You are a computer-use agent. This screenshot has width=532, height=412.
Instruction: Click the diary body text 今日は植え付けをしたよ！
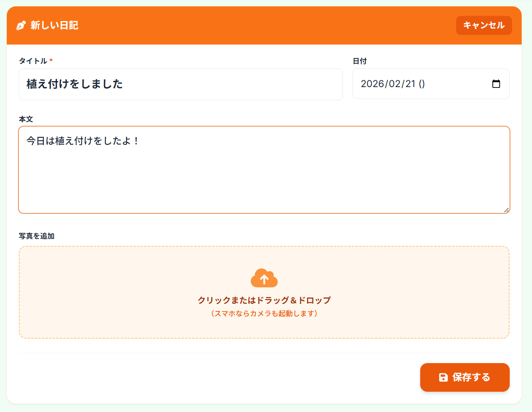pos(84,140)
